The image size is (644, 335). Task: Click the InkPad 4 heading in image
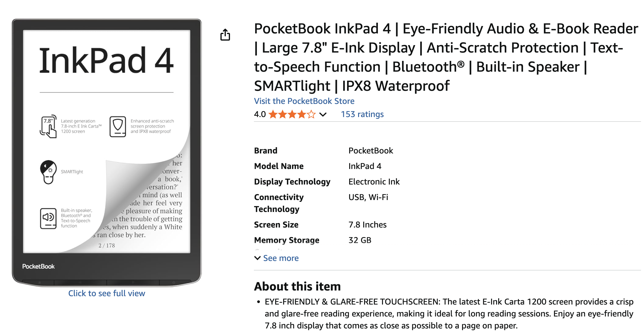106,61
